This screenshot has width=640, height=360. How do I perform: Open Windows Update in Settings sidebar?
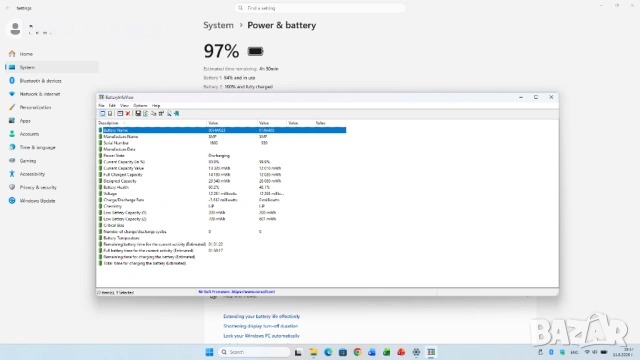coord(52,201)
